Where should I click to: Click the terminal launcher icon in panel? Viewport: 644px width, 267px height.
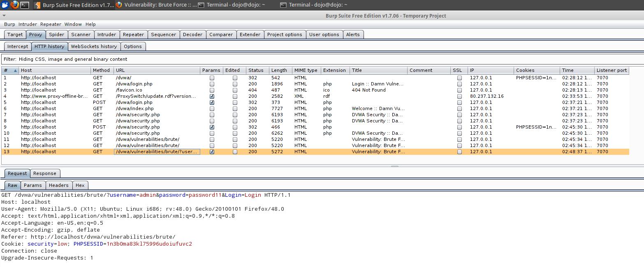point(25,5)
